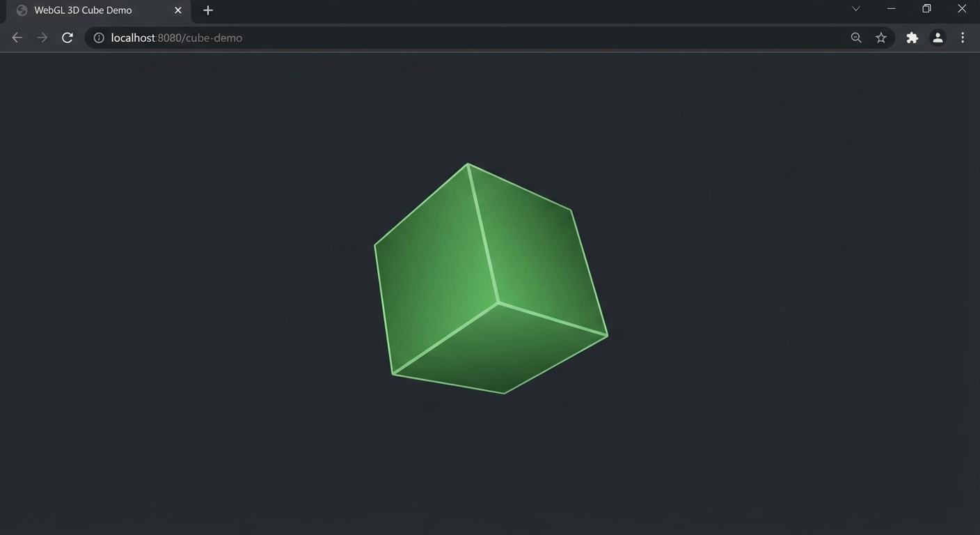
Task: Click the user profile avatar icon
Action: pyautogui.click(x=937, y=38)
